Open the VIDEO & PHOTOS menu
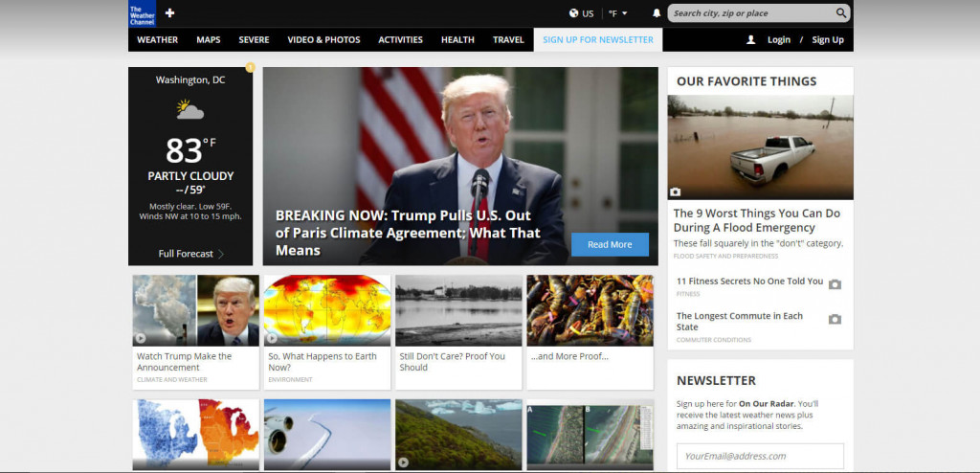Image resolution: width=980 pixels, height=473 pixels. pos(323,39)
